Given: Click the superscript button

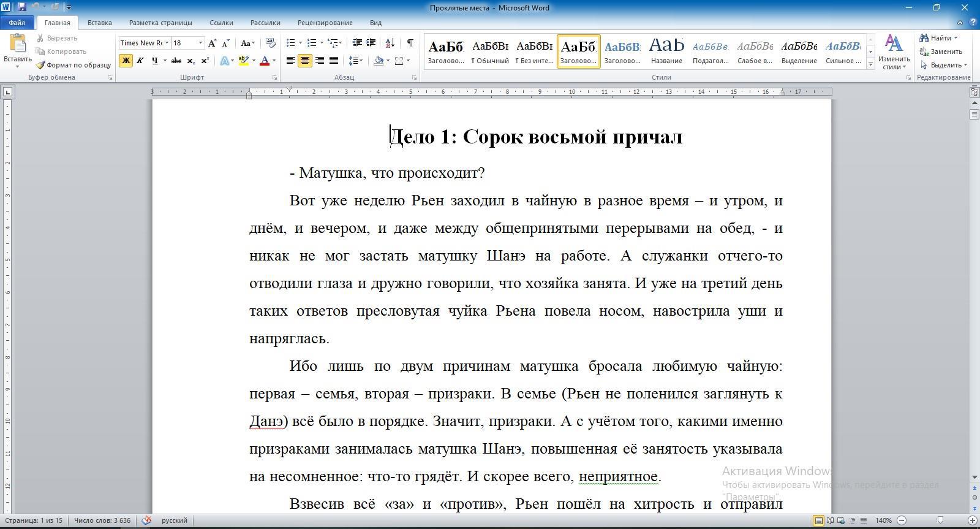Looking at the screenshot, I should coord(205,61).
